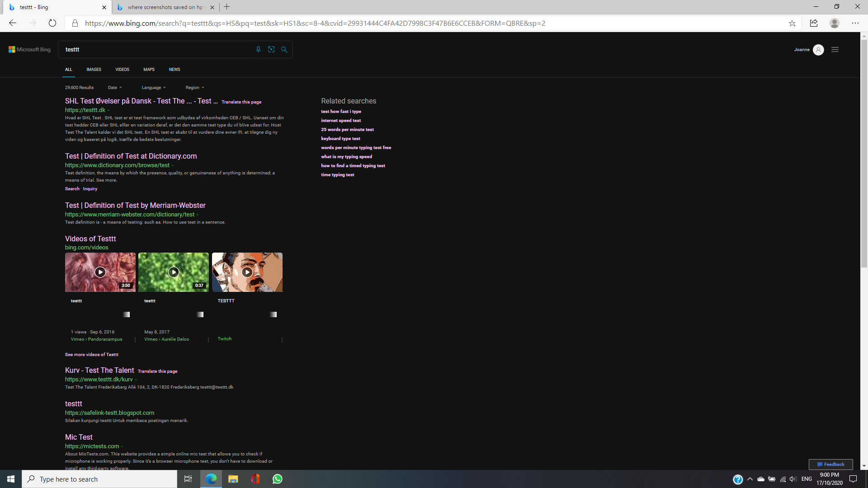Click the browser share icon
The width and height of the screenshot is (868, 488).
click(x=814, y=23)
